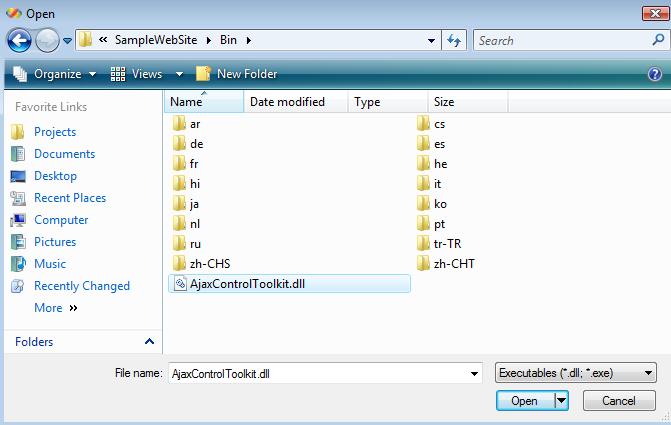Select the cs folder
The width and height of the screenshot is (671, 425).
[x=431, y=124]
